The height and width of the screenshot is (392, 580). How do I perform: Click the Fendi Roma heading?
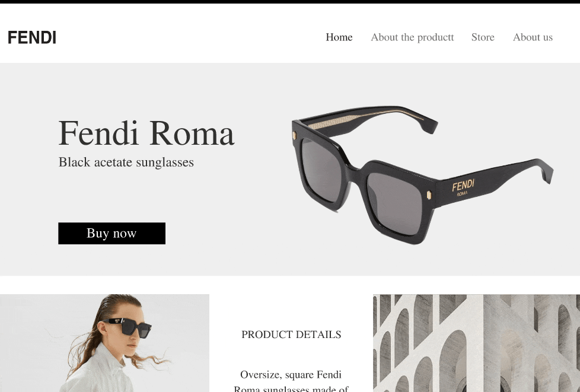pyautogui.click(x=146, y=133)
